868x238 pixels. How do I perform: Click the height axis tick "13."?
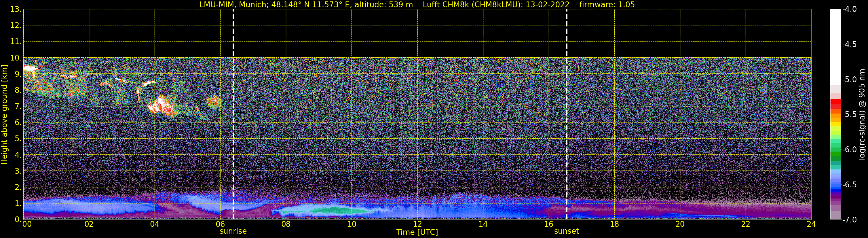pos(16,10)
